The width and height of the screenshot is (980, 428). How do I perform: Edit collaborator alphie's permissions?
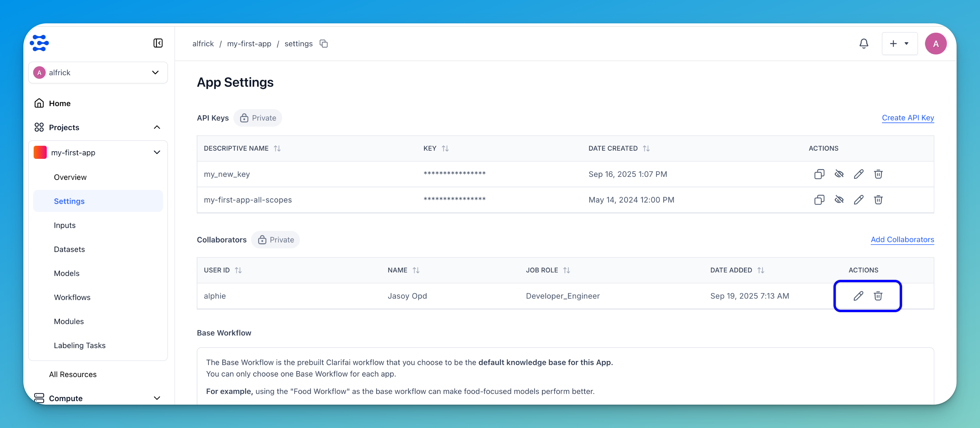858,296
